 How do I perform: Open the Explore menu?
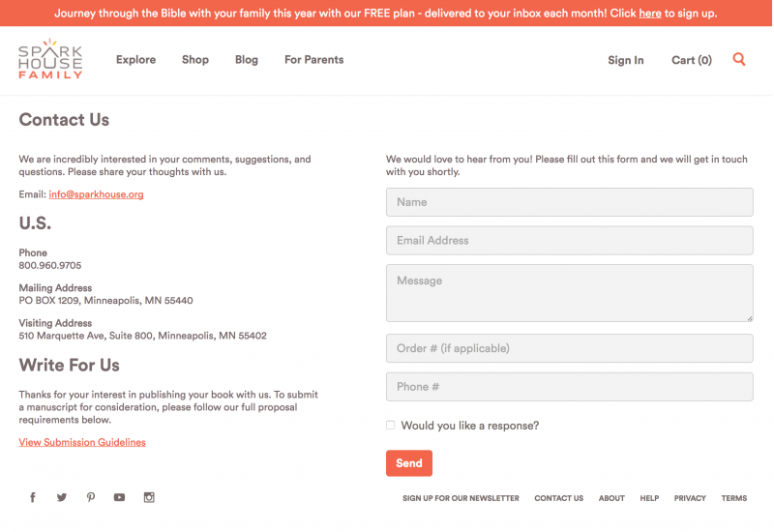(135, 60)
